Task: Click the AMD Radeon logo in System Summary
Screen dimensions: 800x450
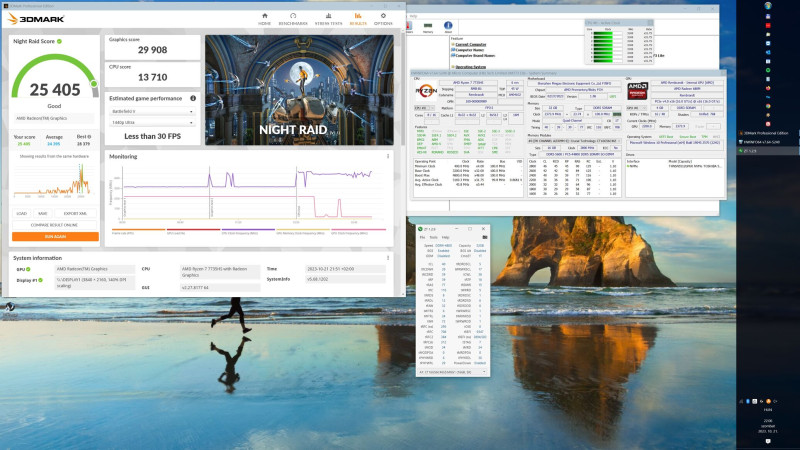Action: [x=637, y=91]
